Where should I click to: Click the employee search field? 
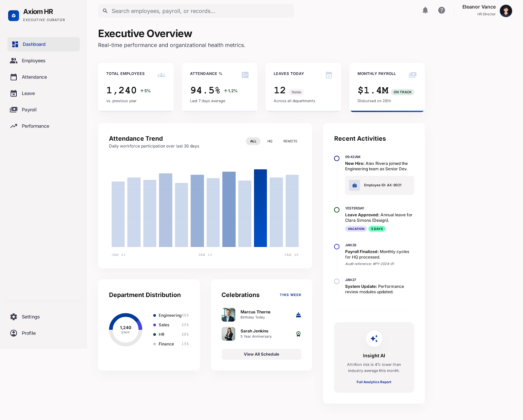click(x=196, y=11)
